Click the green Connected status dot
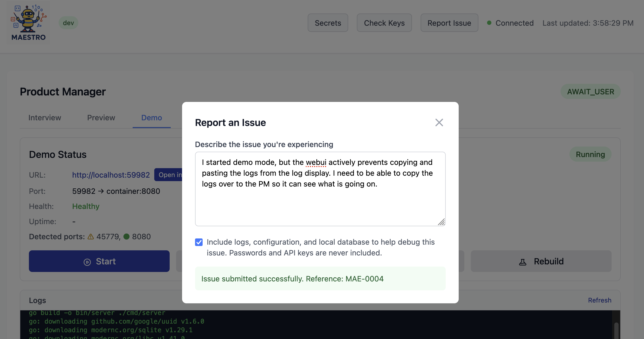This screenshot has height=339, width=644. pyautogui.click(x=489, y=23)
